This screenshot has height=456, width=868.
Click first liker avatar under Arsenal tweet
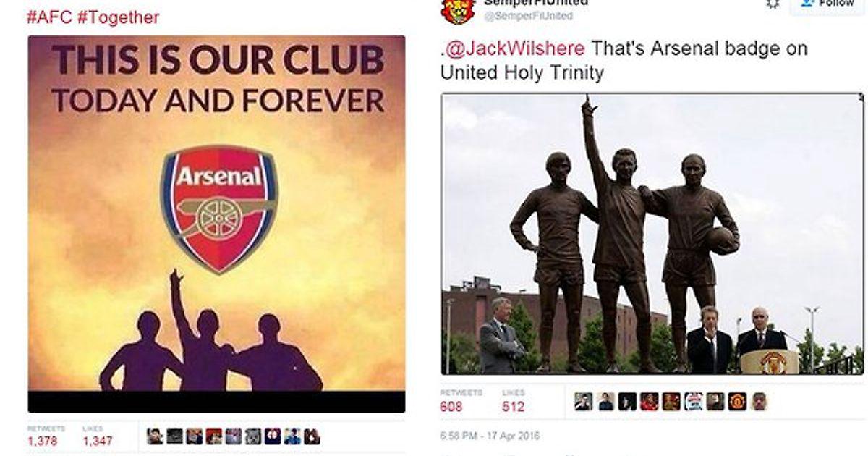[155, 436]
